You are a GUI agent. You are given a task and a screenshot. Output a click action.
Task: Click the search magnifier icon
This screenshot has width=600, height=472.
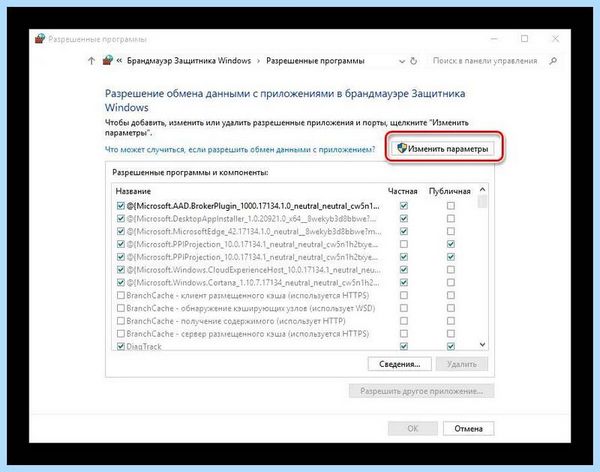tap(553, 60)
